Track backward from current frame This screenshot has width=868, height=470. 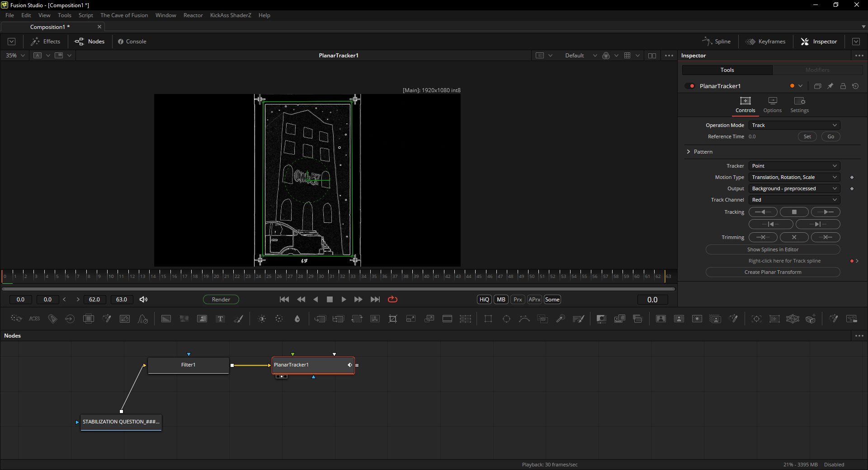tap(763, 212)
